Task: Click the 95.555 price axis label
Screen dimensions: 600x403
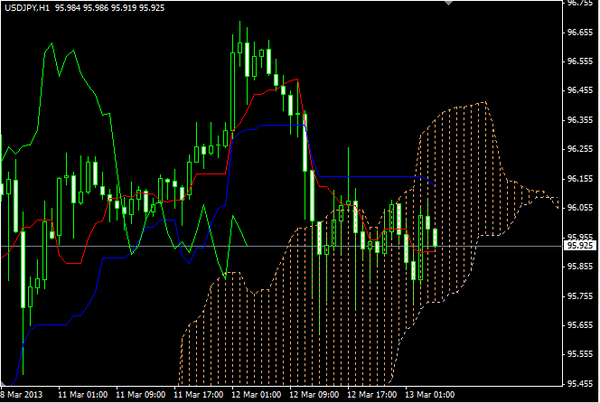Action: [580, 354]
